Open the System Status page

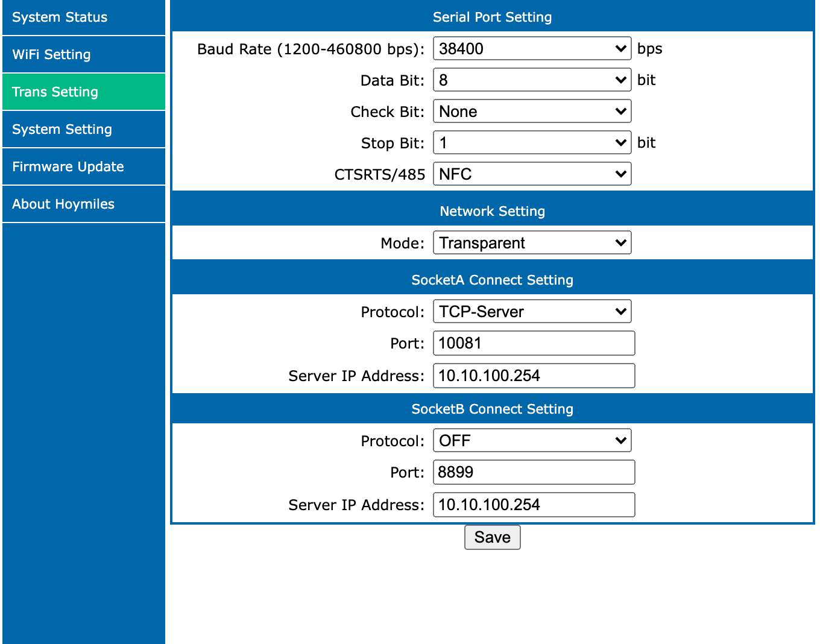click(84, 17)
